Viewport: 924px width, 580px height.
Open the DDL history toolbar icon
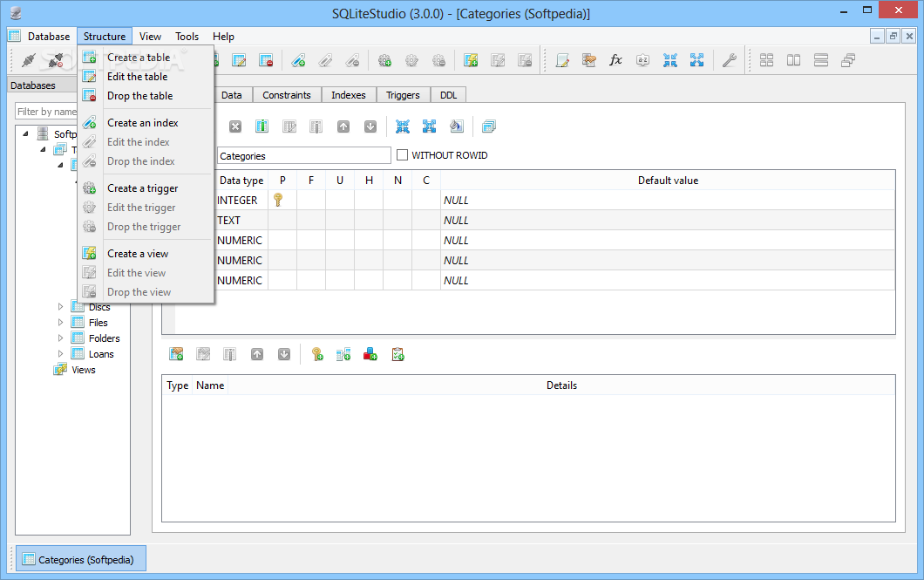[588, 60]
